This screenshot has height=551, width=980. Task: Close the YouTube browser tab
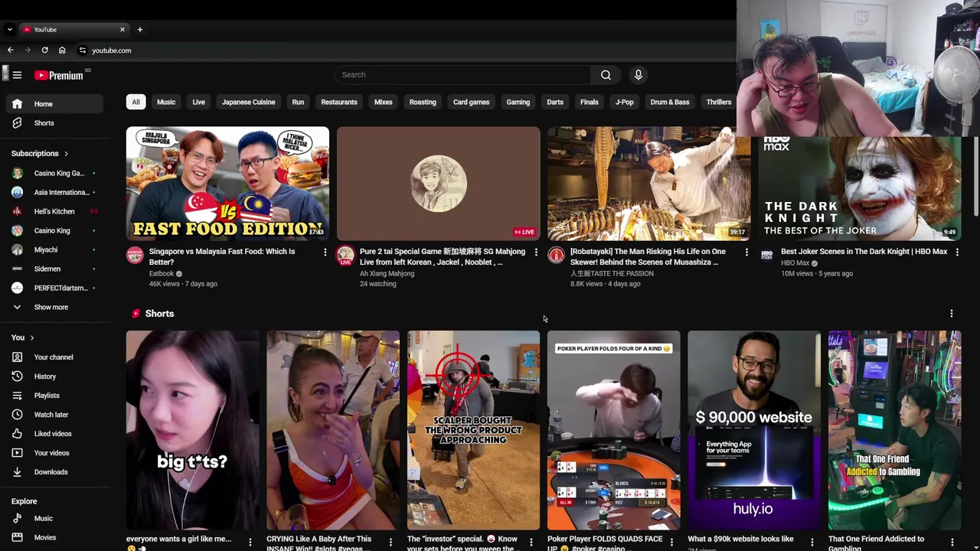pyautogui.click(x=122, y=29)
